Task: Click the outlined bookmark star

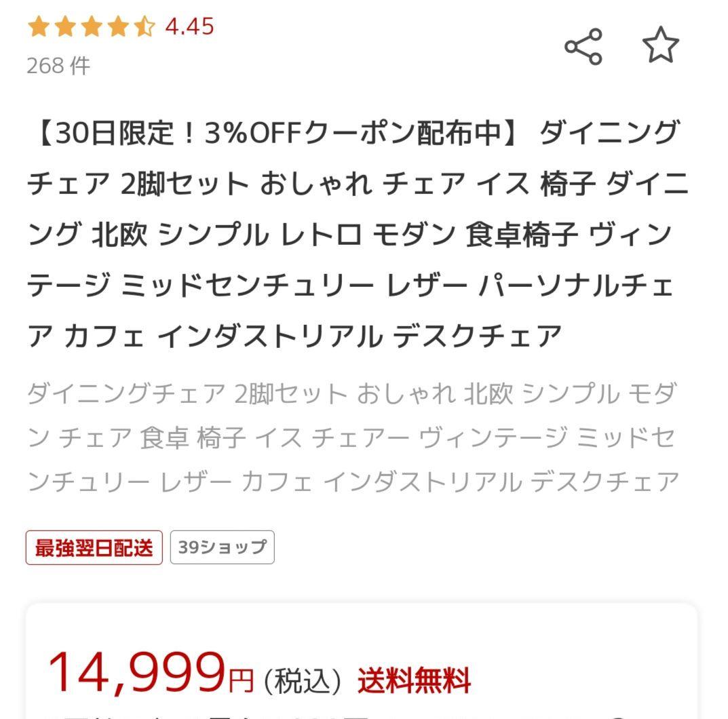Action: pos(662,45)
